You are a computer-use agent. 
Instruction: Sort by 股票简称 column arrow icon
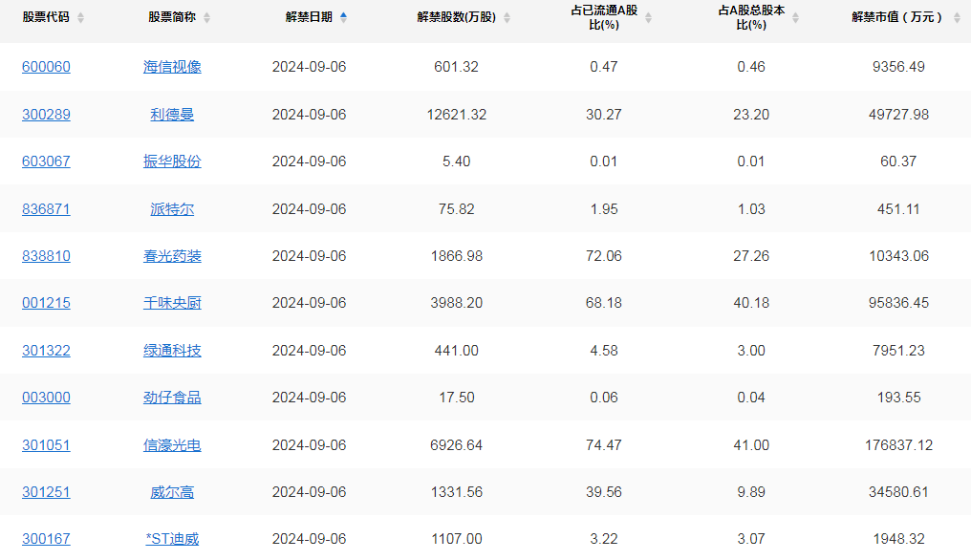(x=206, y=18)
